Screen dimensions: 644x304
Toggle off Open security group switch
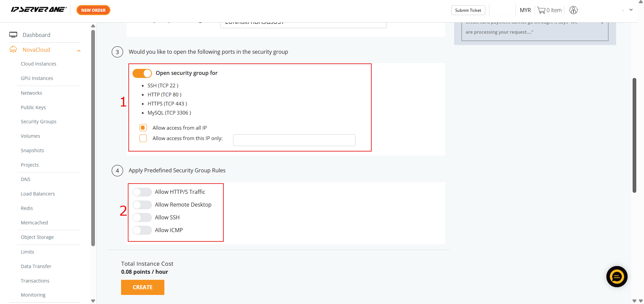coord(142,73)
